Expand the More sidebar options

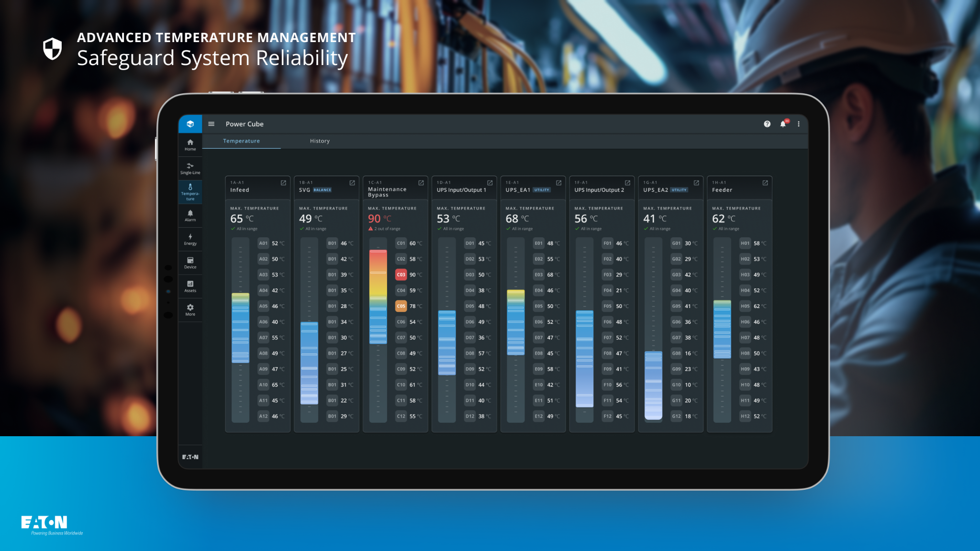tap(190, 309)
